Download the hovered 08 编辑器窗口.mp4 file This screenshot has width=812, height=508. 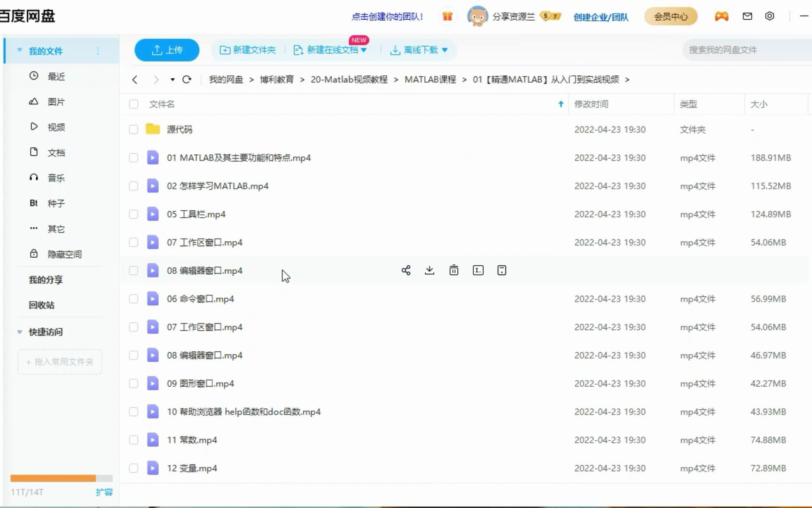pyautogui.click(x=429, y=270)
